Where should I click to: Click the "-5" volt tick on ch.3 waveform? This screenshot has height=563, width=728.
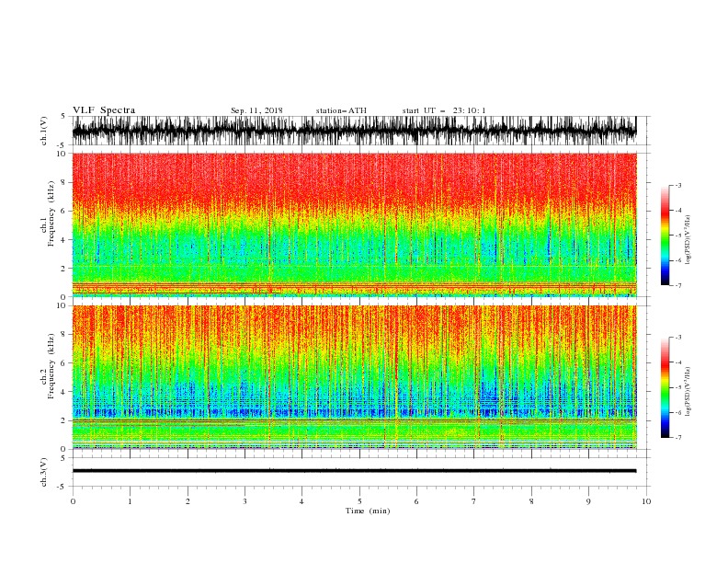point(63,487)
